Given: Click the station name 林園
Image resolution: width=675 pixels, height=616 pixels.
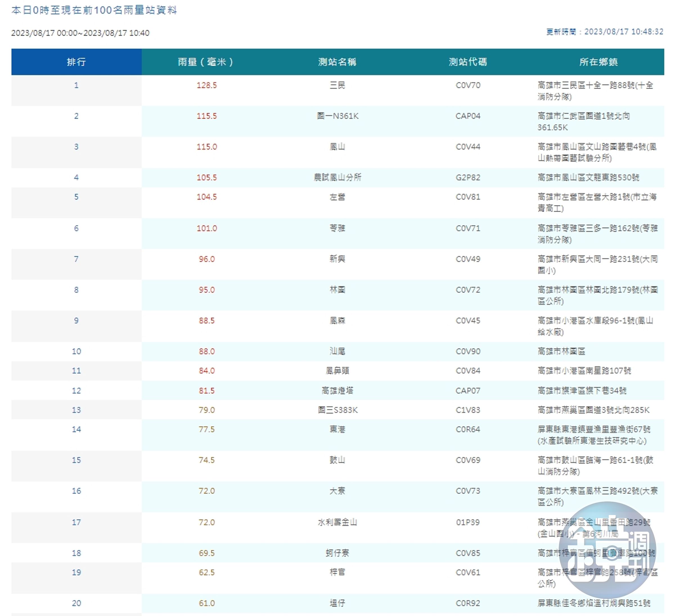Looking at the screenshot, I should (337, 290).
